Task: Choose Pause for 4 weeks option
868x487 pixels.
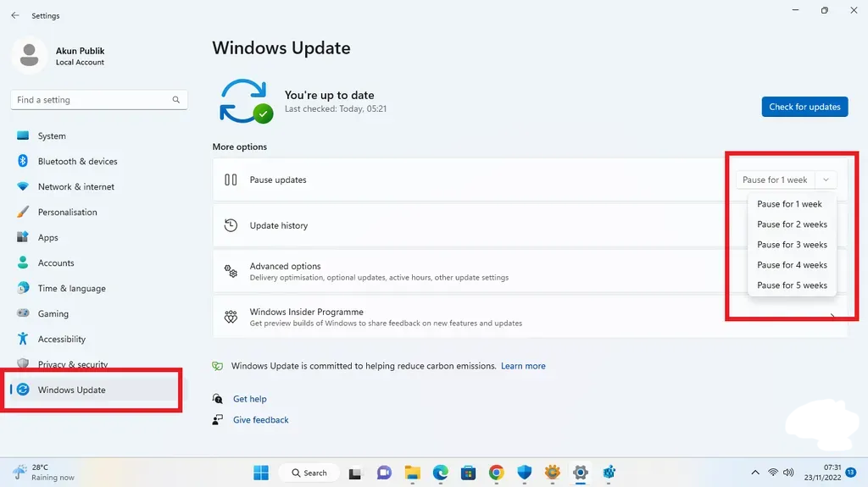Action: (792, 265)
